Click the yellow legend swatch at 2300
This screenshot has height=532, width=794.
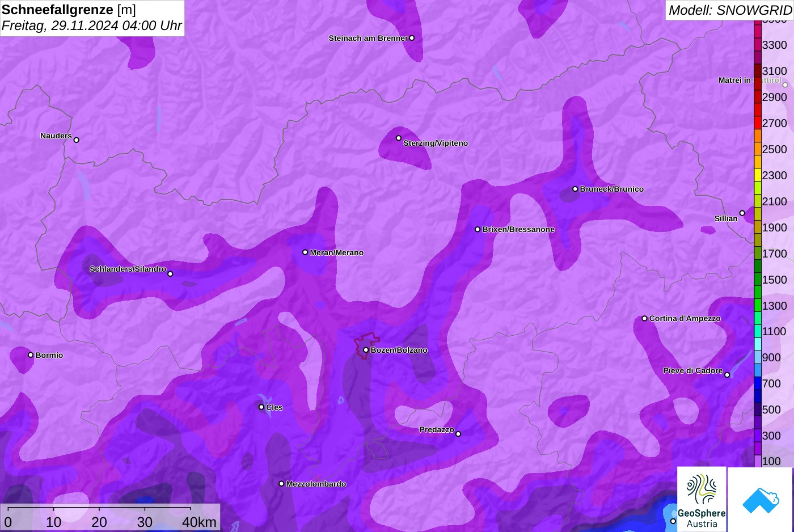[758, 175]
